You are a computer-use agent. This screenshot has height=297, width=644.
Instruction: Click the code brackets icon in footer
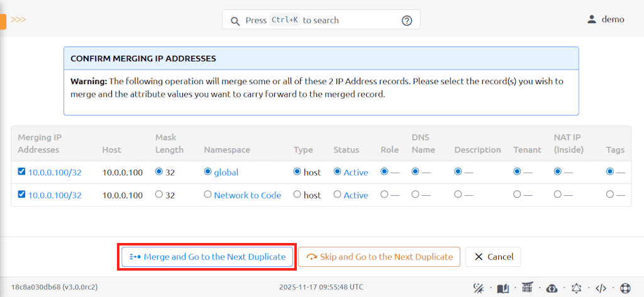[601, 288]
